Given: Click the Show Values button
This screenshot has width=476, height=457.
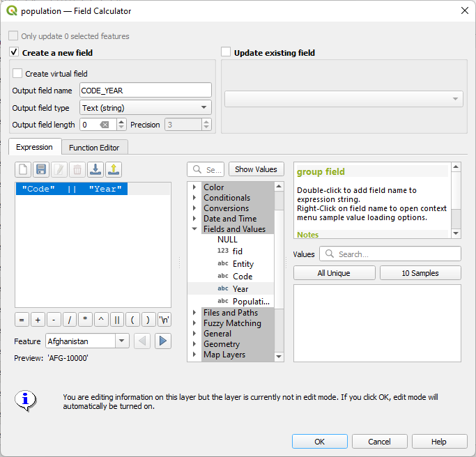Looking at the screenshot, I should point(256,169).
